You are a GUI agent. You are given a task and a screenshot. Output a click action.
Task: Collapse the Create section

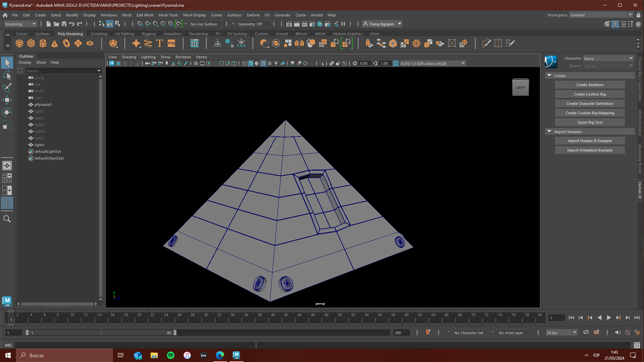tap(549, 75)
